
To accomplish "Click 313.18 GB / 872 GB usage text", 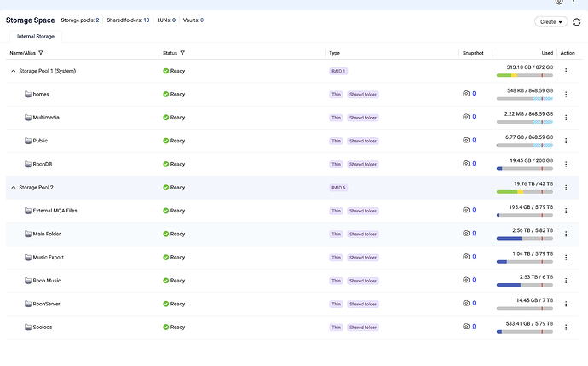I will point(530,67).
